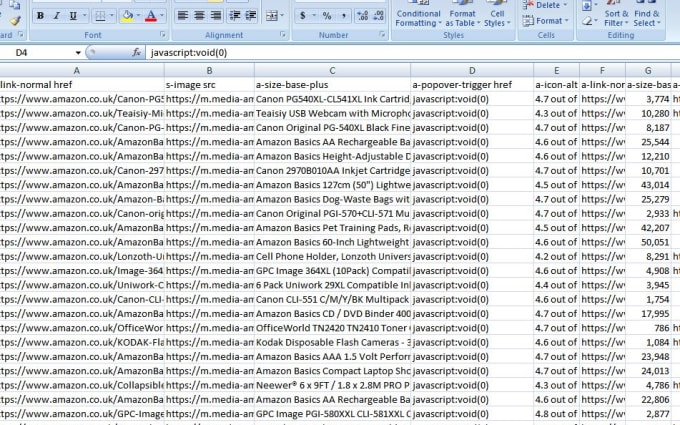
Task: Increase indent
Action: (x=251, y=16)
